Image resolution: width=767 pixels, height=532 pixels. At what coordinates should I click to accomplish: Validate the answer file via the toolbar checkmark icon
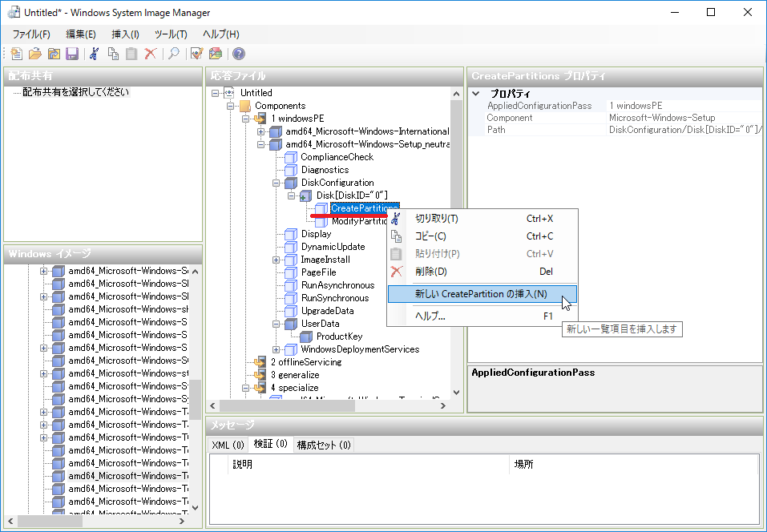point(196,54)
